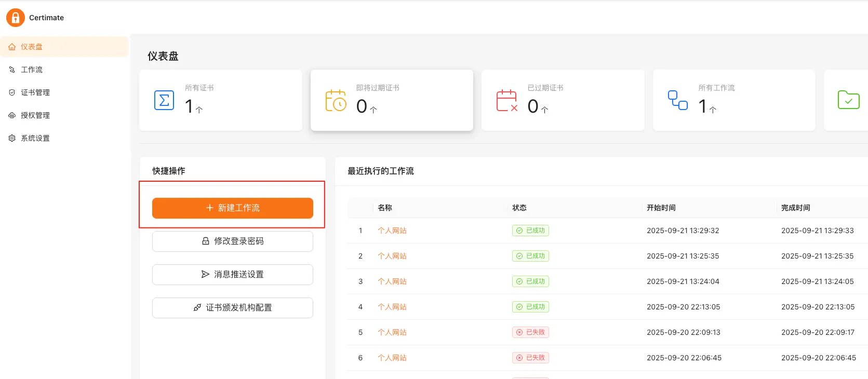
Task: Click the all-workflows blue nodes icon
Action: [677, 100]
